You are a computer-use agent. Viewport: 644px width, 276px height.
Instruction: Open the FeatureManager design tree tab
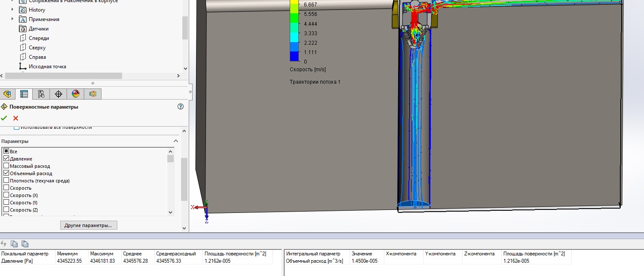pyautogui.click(x=7, y=94)
